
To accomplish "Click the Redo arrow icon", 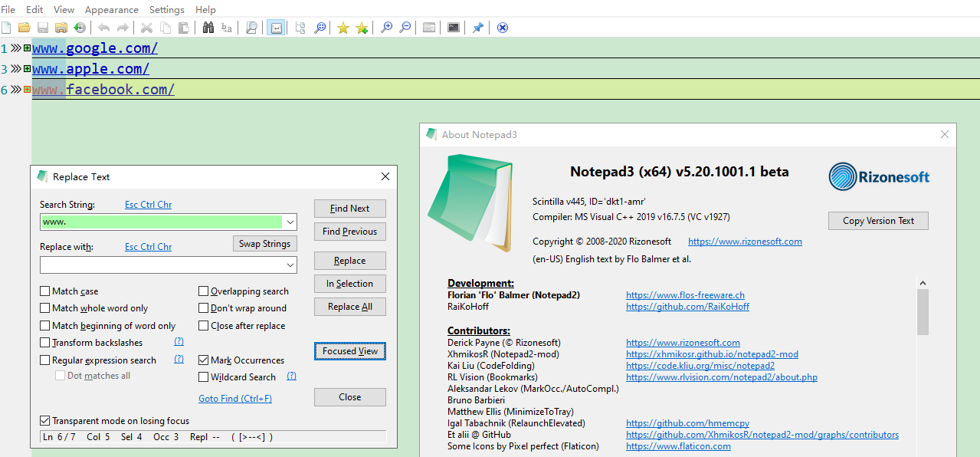I will pyautogui.click(x=122, y=28).
